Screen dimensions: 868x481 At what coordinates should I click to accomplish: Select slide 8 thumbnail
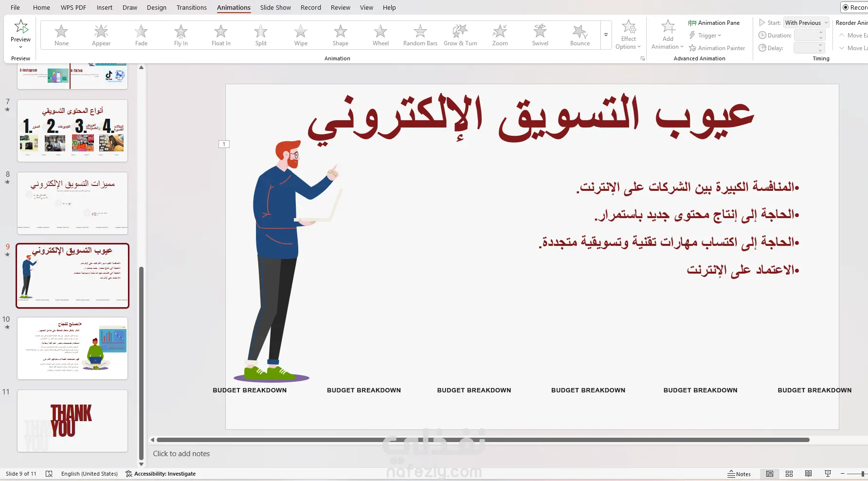[x=72, y=203]
